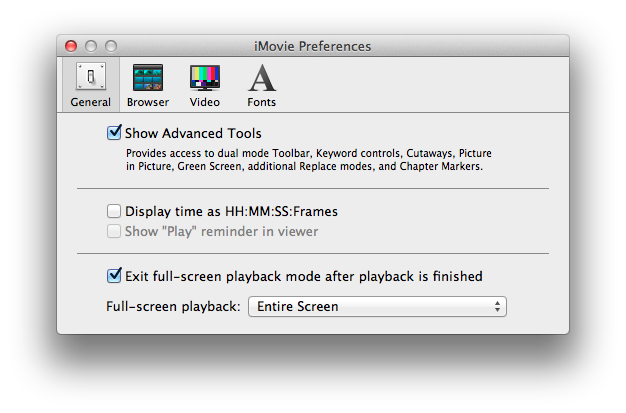The image size is (626, 413).
Task: Enable Display time as HH:MM:SS:Frames checkbox
Action: point(114,211)
